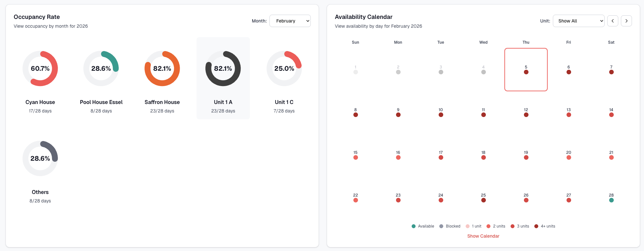Image resolution: width=644 pixels, height=251 pixels.
Task: Click the blocked day 3 cell
Action: point(441,69)
